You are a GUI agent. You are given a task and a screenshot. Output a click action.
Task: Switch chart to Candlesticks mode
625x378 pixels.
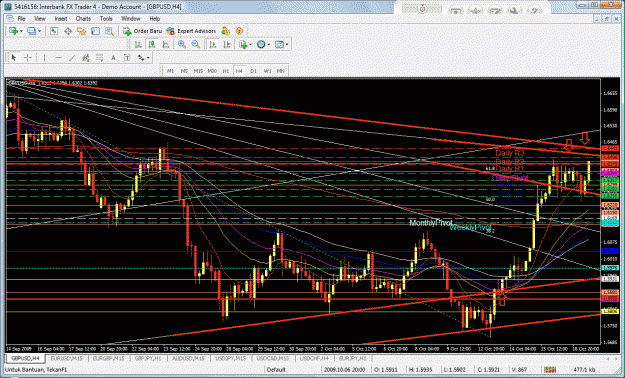pyautogui.click(x=152, y=45)
